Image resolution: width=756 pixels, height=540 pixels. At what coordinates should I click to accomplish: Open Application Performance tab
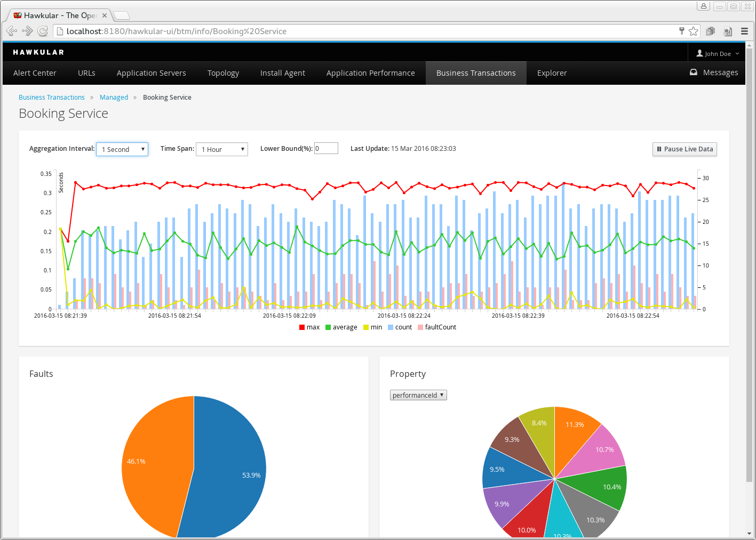pyautogui.click(x=371, y=73)
